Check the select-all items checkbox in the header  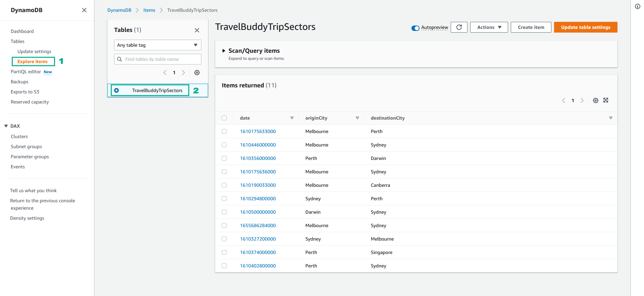[224, 118]
